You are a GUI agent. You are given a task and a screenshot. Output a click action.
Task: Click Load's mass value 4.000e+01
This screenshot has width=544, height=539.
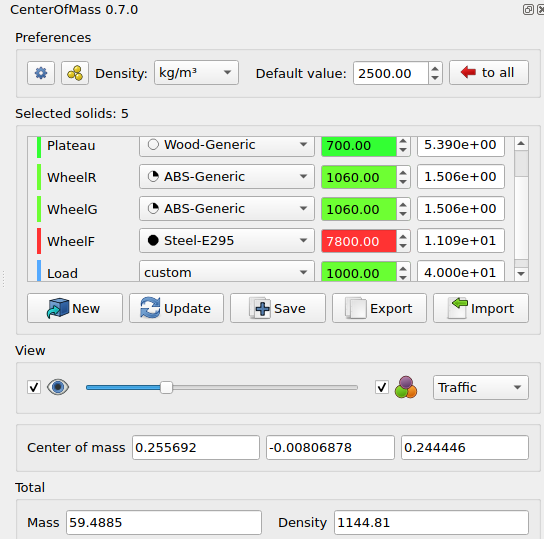pyautogui.click(x=460, y=271)
